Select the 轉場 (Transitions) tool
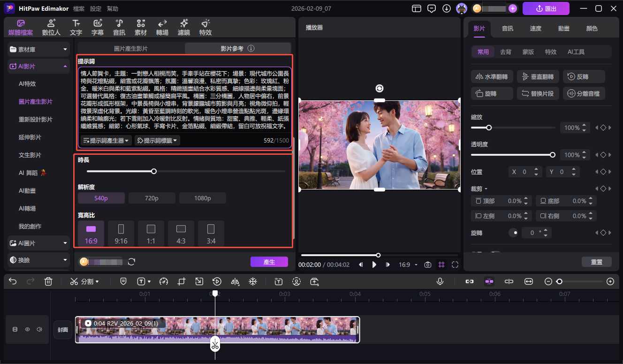 (x=162, y=27)
